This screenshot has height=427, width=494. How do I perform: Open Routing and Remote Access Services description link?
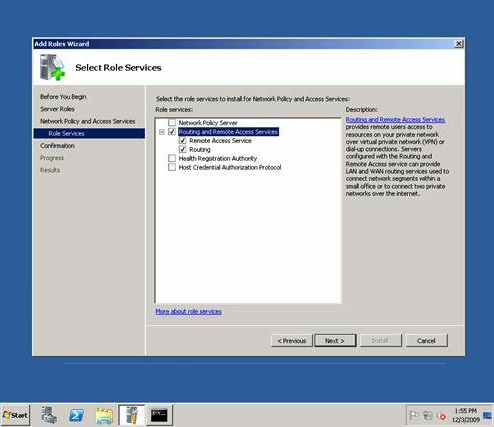395,120
